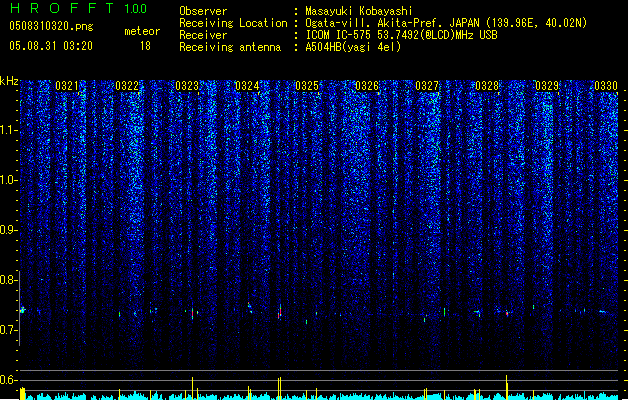Click the 0325 time marker

tap(307, 86)
